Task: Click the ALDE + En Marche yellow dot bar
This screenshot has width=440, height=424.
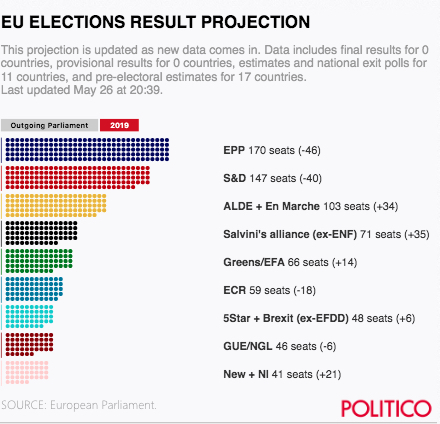Action: (x=56, y=206)
